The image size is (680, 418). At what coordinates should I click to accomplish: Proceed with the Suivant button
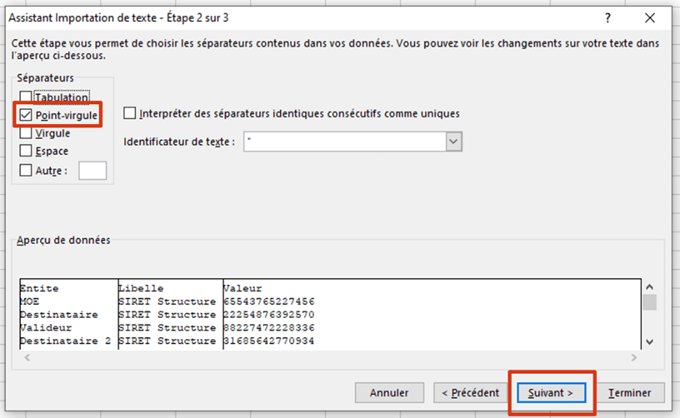tap(551, 393)
